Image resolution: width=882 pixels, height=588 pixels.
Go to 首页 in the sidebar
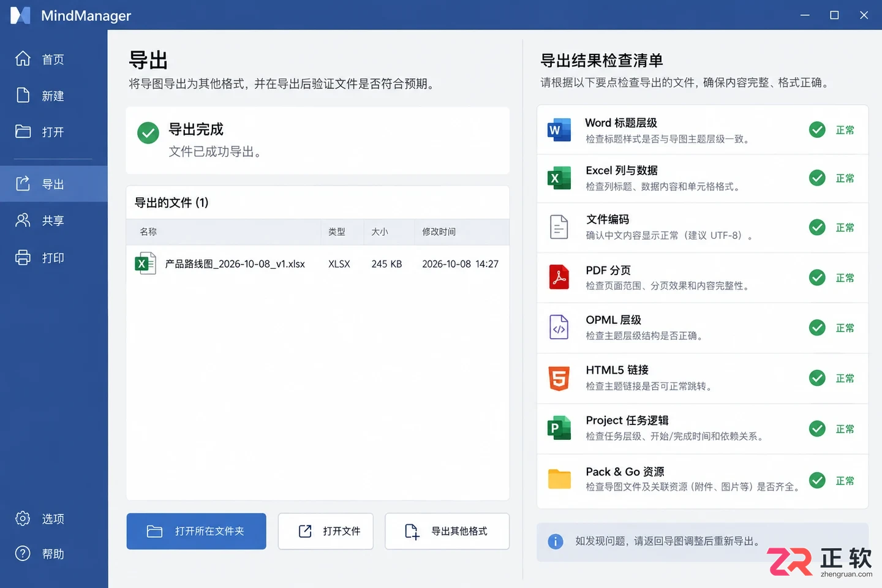pos(54,59)
